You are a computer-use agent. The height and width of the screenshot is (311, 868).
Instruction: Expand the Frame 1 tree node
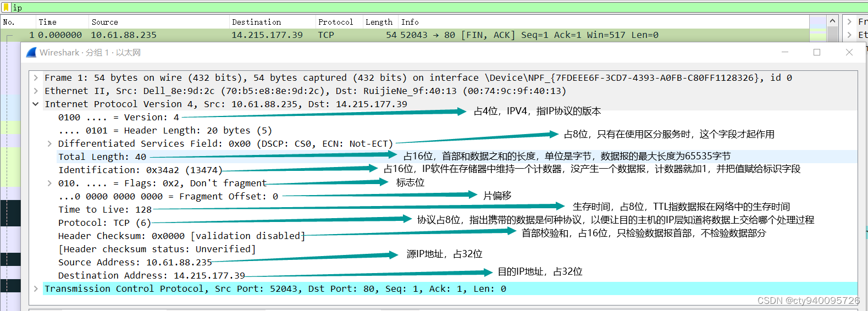(x=36, y=77)
